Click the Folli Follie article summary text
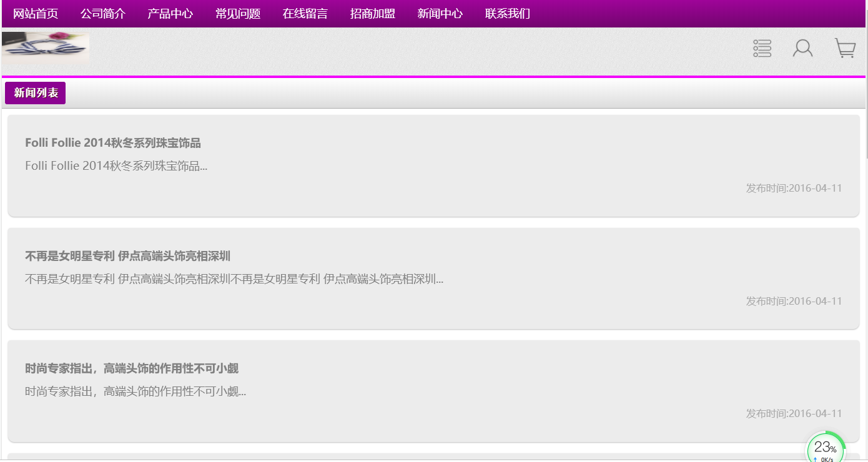Viewport: 868px width, 462px height. tap(116, 166)
